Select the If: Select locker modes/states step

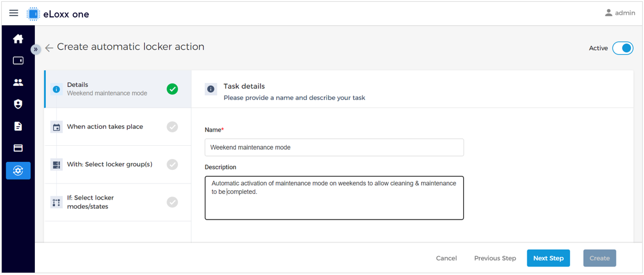tap(117, 202)
